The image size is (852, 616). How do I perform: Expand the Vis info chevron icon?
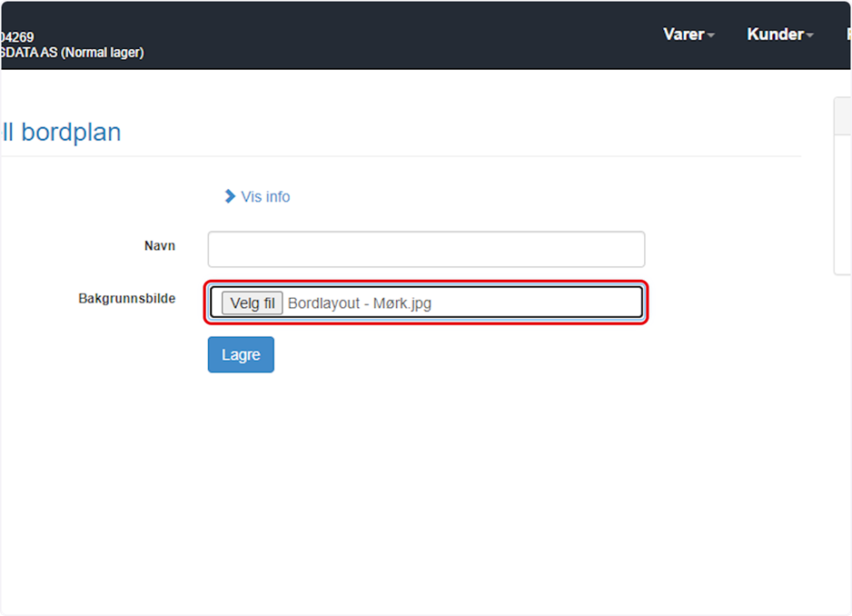[230, 196]
